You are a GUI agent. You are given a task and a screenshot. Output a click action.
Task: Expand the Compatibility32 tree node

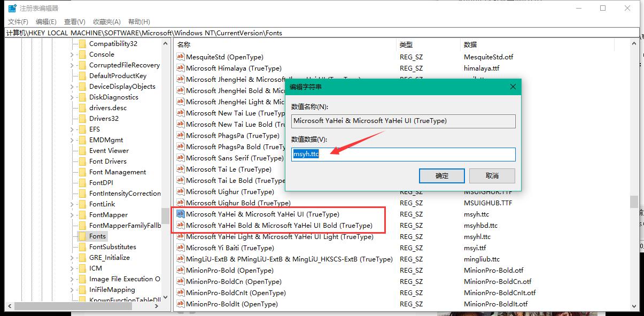pyautogui.click(x=72, y=44)
